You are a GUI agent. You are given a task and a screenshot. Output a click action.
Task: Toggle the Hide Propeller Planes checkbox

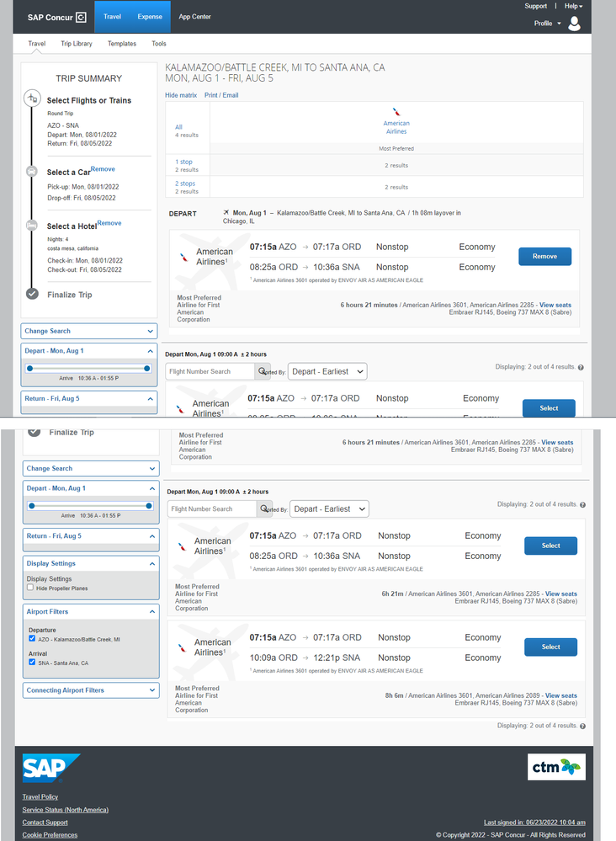(x=30, y=588)
